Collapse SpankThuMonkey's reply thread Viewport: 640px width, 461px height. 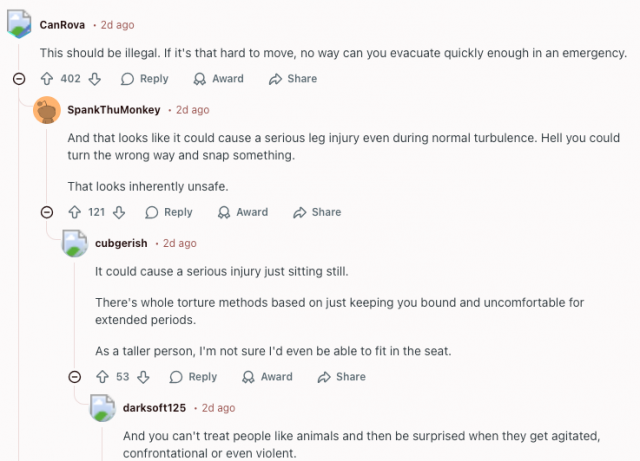46,212
